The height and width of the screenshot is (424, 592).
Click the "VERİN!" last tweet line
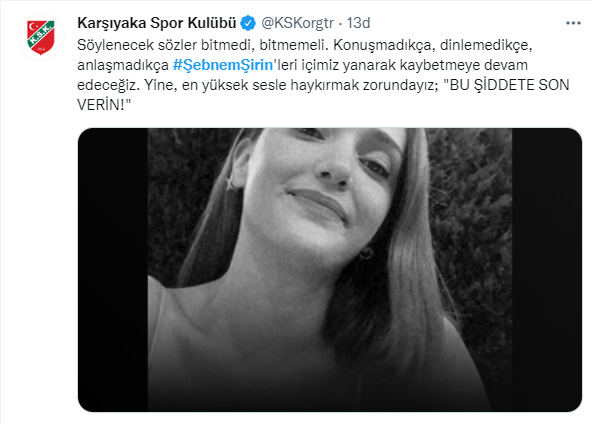point(104,105)
